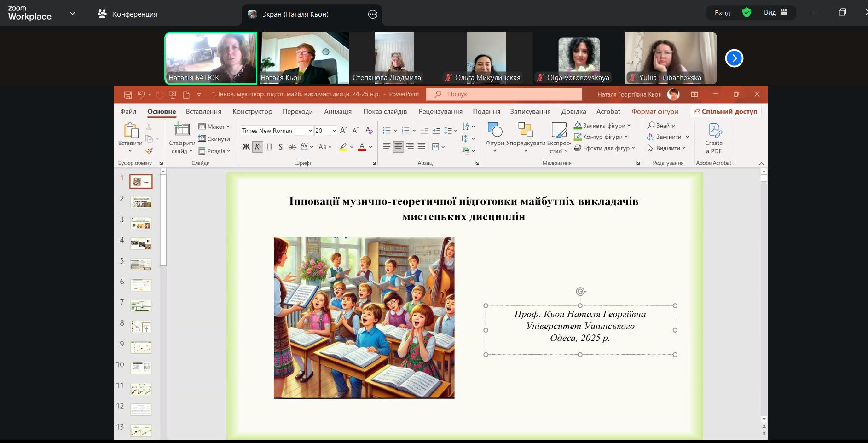The image size is (868, 443).
Task: Open the Times New Roman font dropdown
Action: [x=310, y=131]
